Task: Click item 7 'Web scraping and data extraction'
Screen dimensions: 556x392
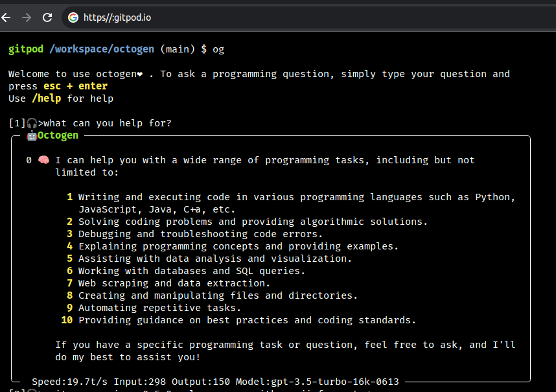Action: [x=174, y=284]
